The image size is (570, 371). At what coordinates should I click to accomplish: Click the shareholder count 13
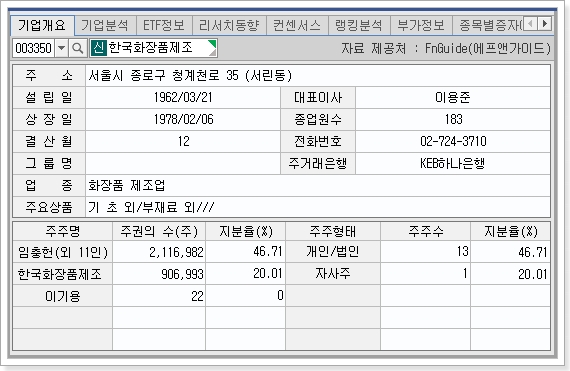(x=462, y=251)
